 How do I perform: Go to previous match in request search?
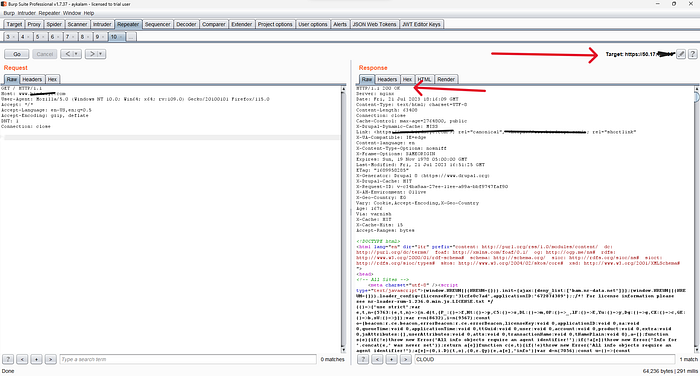tap(22, 359)
